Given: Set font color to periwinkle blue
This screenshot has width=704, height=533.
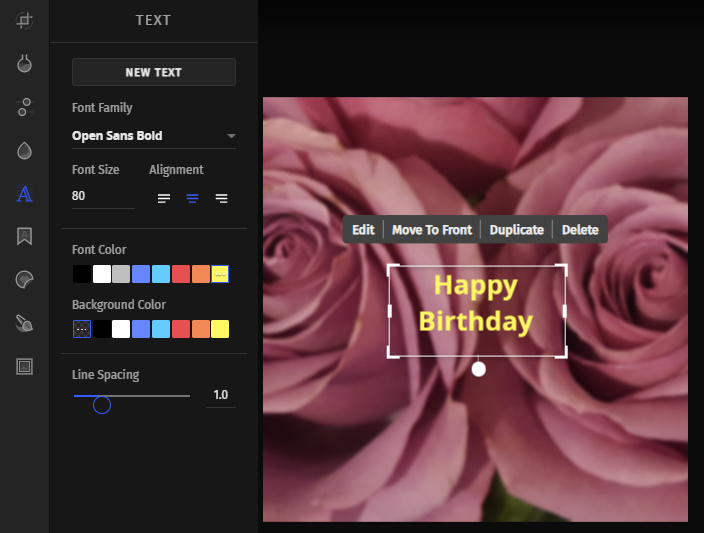Looking at the screenshot, I should click(x=141, y=274).
